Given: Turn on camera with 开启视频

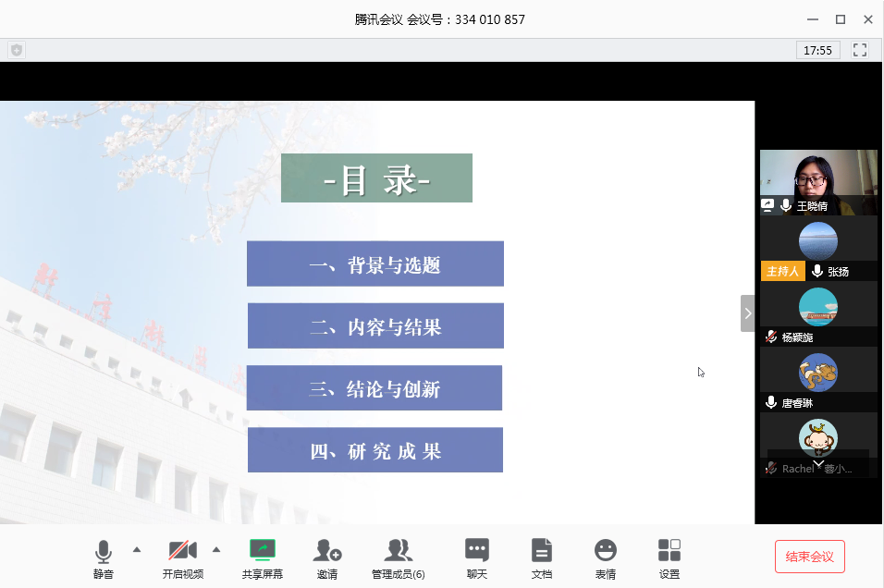Looking at the screenshot, I should click(x=183, y=559).
